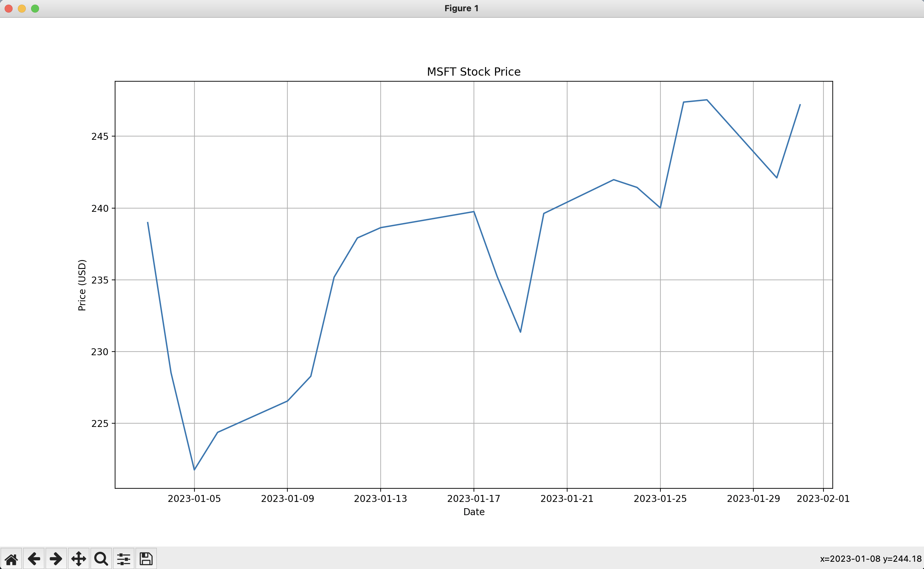Close the Figure 1 window
924x569 pixels.
[9, 9]
